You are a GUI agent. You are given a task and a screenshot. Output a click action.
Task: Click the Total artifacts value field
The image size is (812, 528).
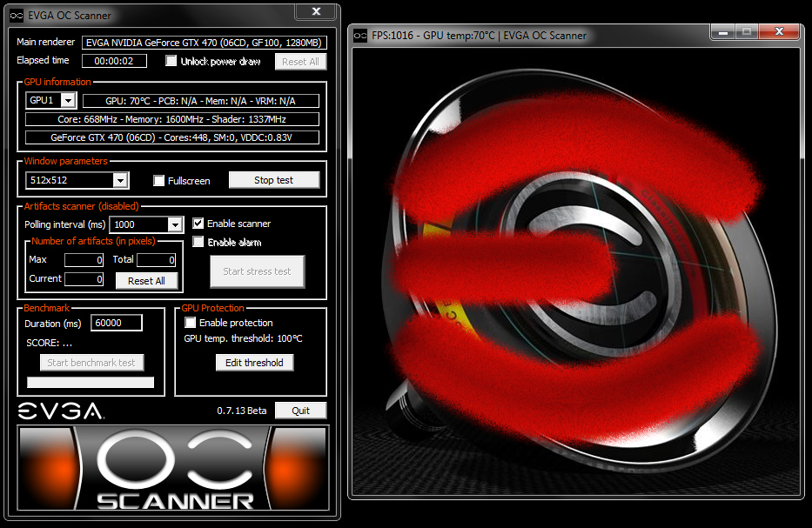[156, 260]
